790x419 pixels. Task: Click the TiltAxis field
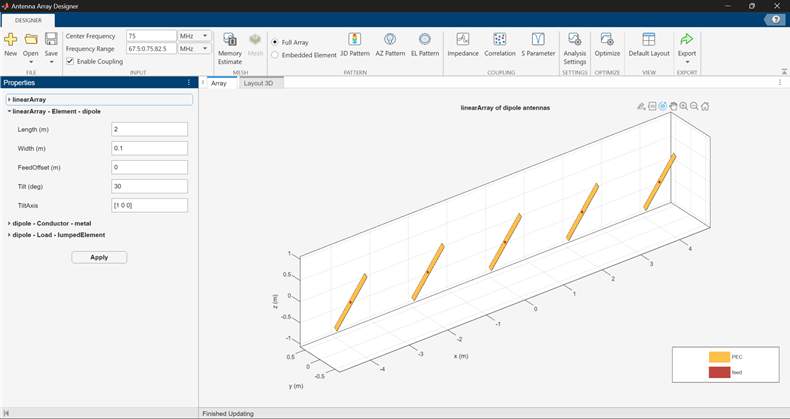click(150, 205)
